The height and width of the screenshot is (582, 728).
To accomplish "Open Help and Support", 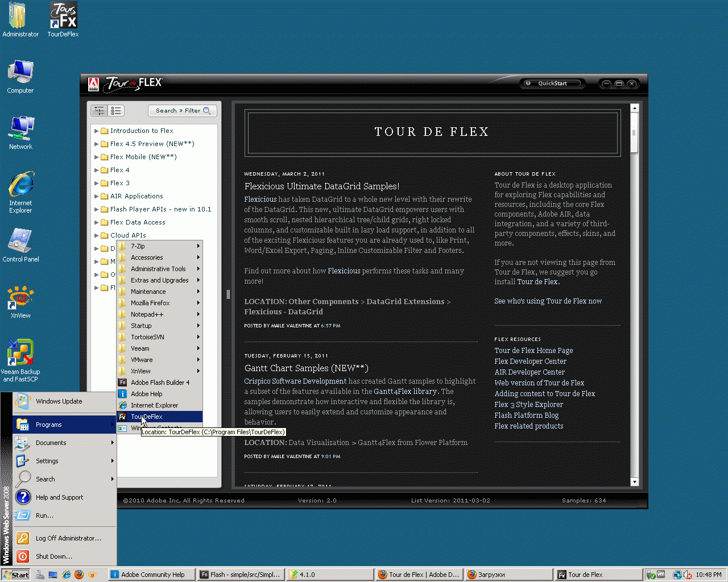I will [x=64, y=497].
